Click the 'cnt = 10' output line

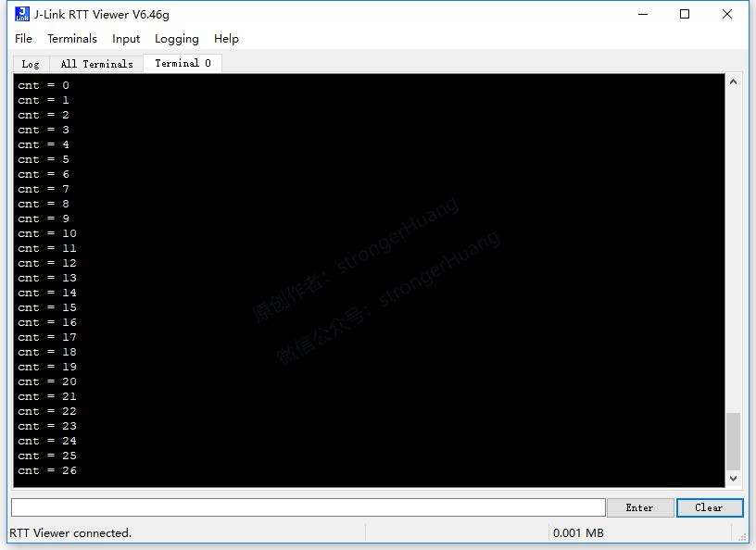[47, 233]
